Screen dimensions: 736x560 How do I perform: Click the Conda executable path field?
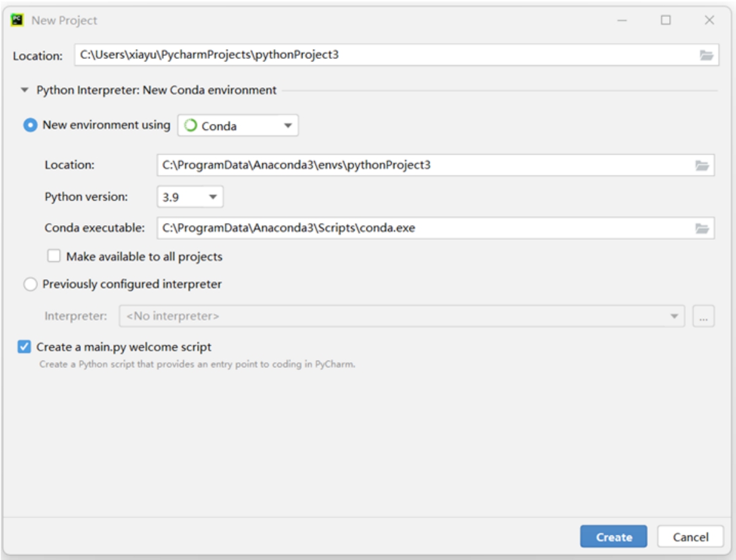pos(436,228)
